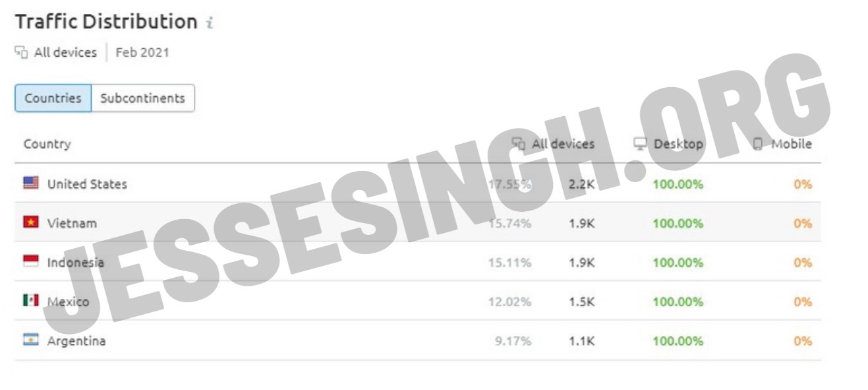Select the Countries tab

pos(53,98)
